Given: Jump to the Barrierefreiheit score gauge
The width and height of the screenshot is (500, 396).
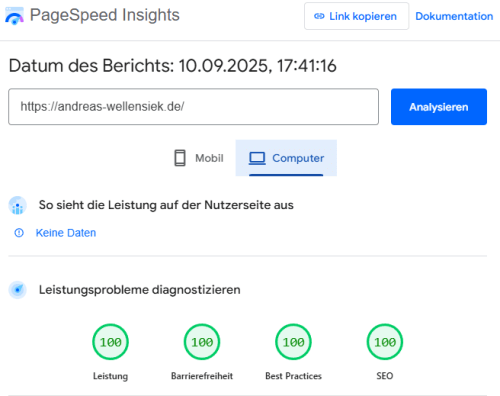Looking at the screenshot, I should pos(202,342).
